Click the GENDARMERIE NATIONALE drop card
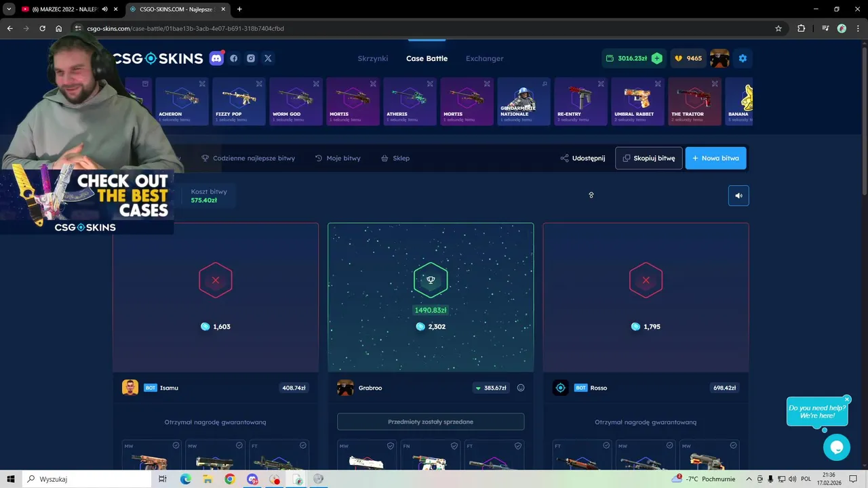The image size is (868, 488). pyautogui.click(x=524, y=101)
